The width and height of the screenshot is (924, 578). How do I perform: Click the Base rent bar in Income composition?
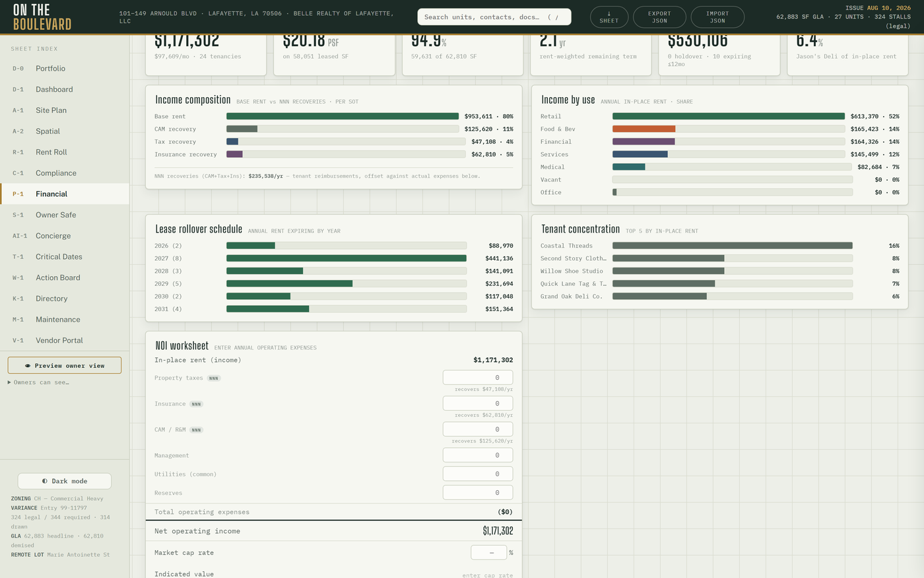343,116
